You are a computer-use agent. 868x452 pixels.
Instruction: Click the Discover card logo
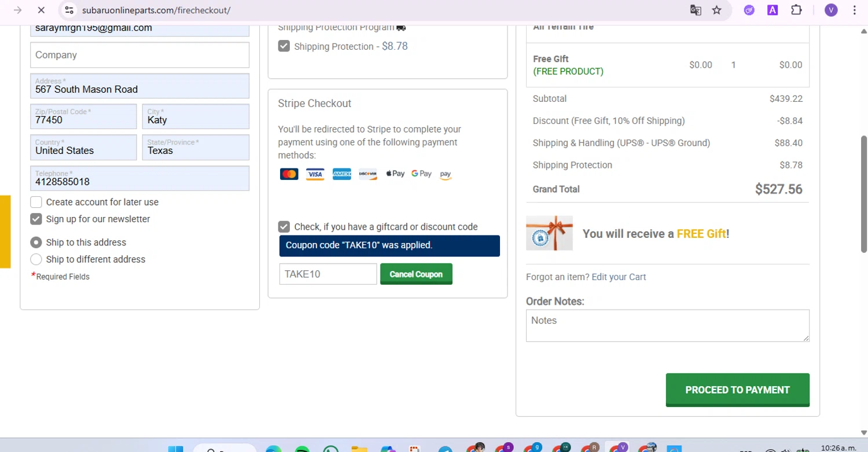pos(368,174)
